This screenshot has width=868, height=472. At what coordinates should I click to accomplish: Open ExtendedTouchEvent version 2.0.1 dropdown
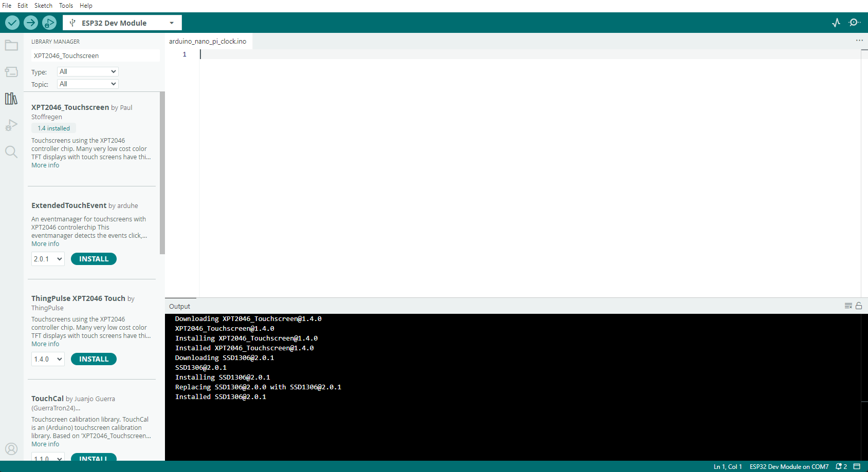[x=48, y=259]
